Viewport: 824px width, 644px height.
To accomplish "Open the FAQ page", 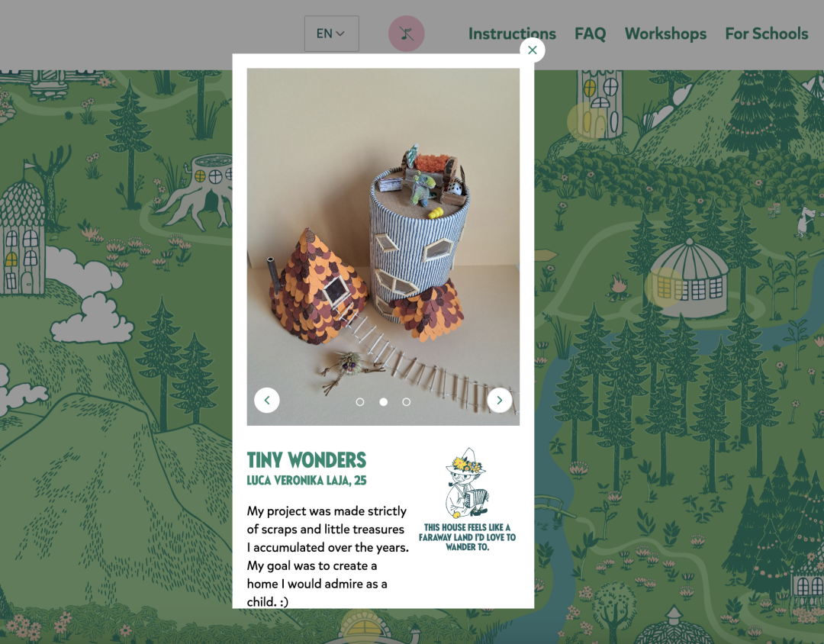I will (x=590, y=34).
